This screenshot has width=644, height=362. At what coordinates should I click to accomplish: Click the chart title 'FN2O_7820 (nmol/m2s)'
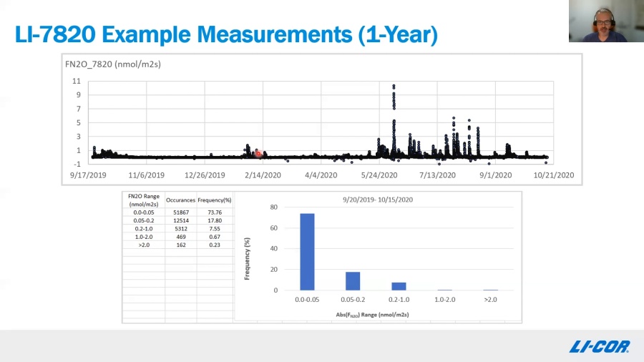coord(113,64)
